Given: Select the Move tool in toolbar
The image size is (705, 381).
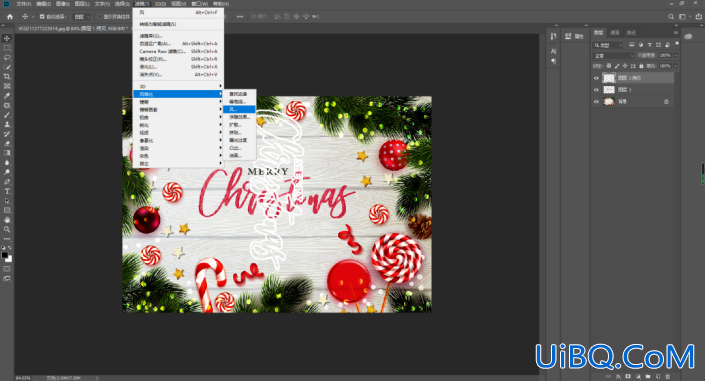Looking at the screenshot, I should (7, 38).
